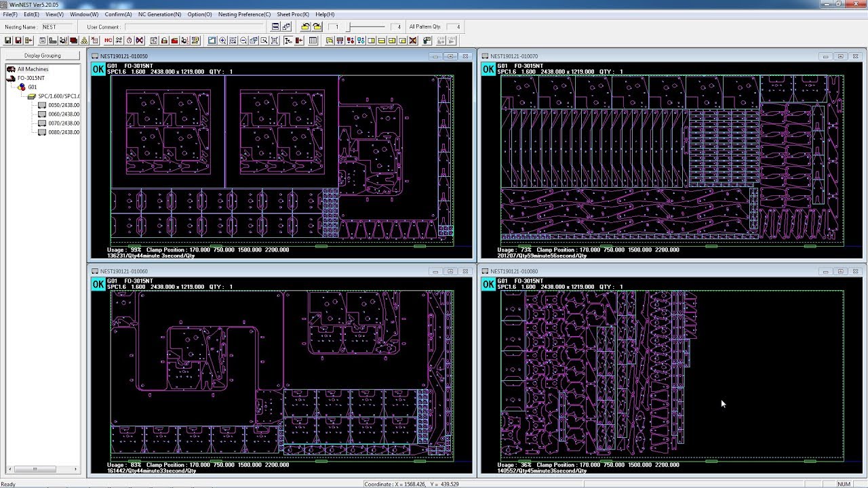Image resolution: width=868 pixels, height=488 pixels.
Task: Open the View(V) menu
Action: click(54, 14)
